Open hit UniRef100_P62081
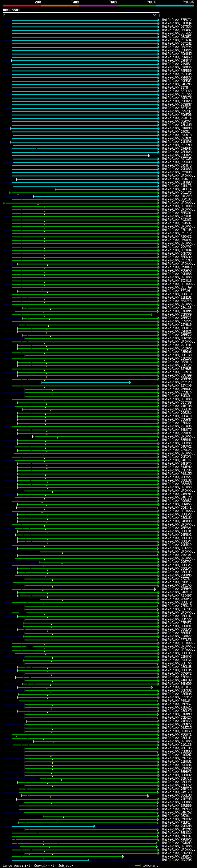The height and width of the screenshot is (868, 197). point(176,216)
